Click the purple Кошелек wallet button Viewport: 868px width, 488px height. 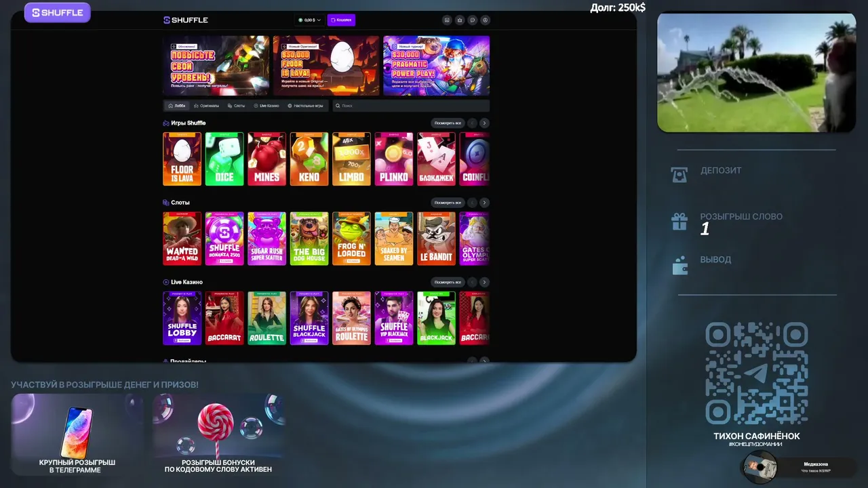(341, 20)
